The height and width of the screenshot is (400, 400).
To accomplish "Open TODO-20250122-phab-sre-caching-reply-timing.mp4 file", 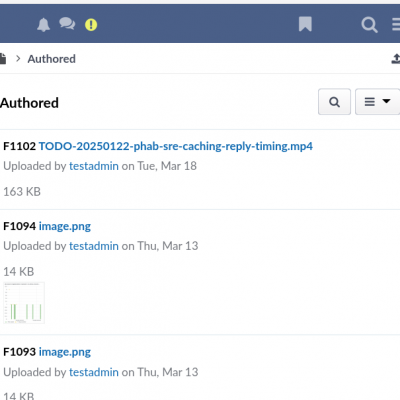I will tap(176, 146).
